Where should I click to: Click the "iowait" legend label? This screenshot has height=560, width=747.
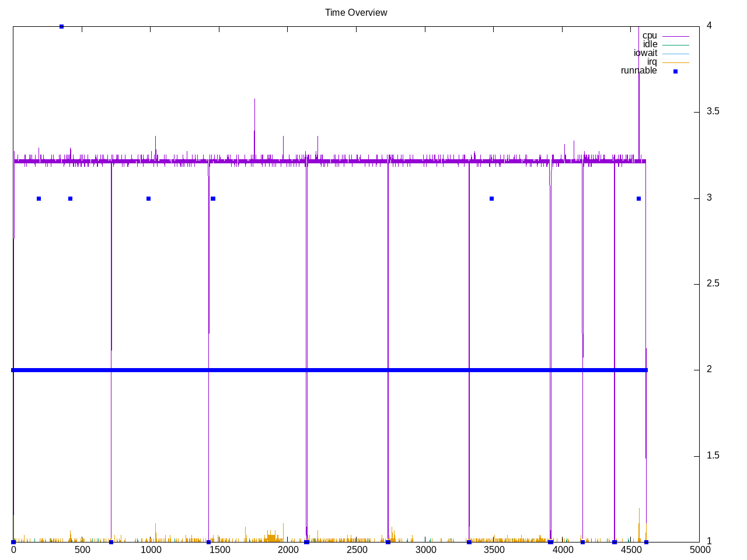pyautogui.click(x=645, y=53)
